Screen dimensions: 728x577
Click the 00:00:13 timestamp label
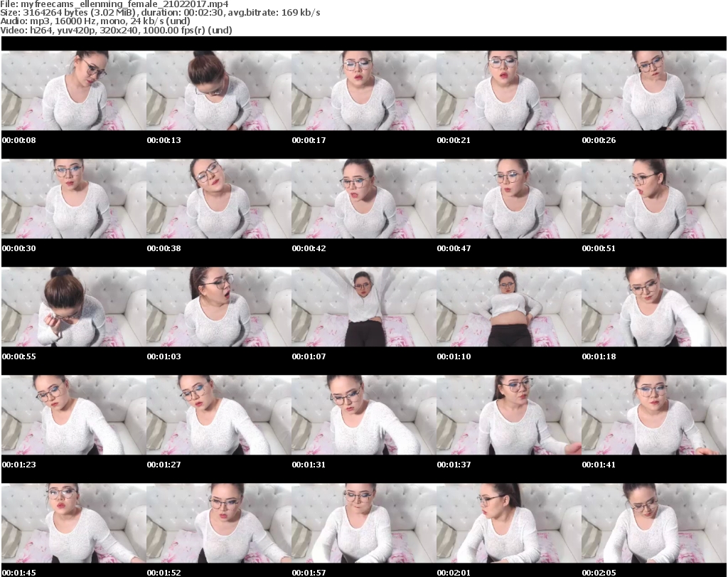(x=164, y=140)
